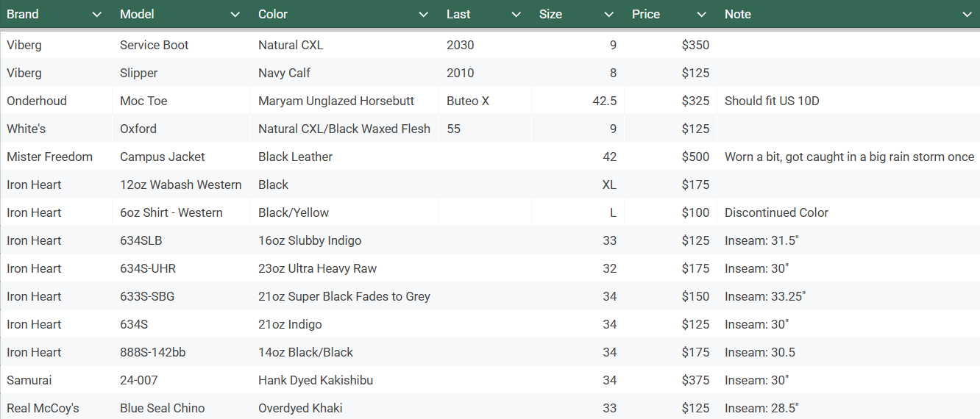Screen dimensions: 980x419
Task: Click the $325 price cell
Action: tap(670, 101)
